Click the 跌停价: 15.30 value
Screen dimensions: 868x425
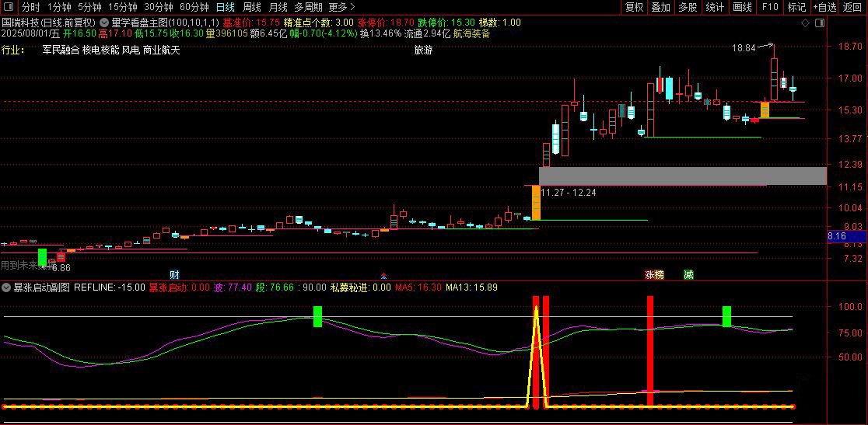click(x=446, y=23)
